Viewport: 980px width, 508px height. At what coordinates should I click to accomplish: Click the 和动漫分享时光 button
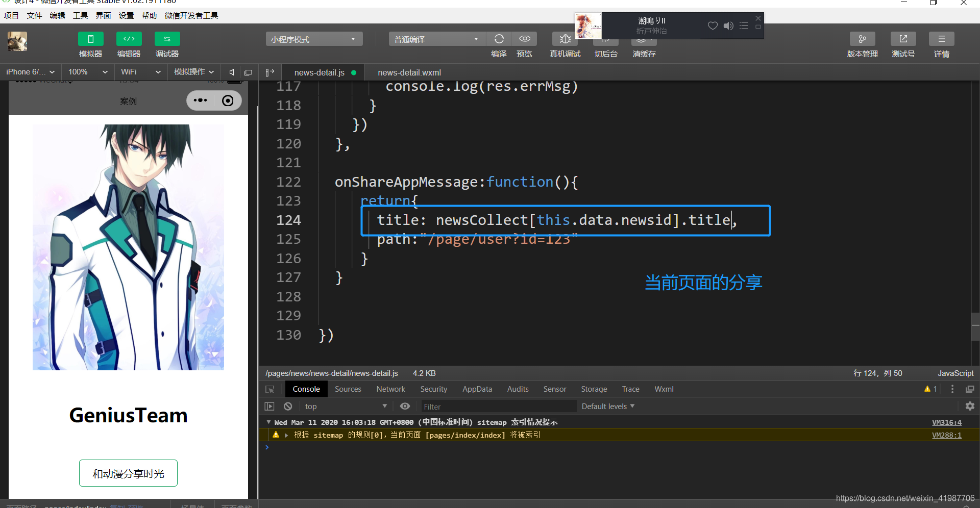(x=128, y=473)
